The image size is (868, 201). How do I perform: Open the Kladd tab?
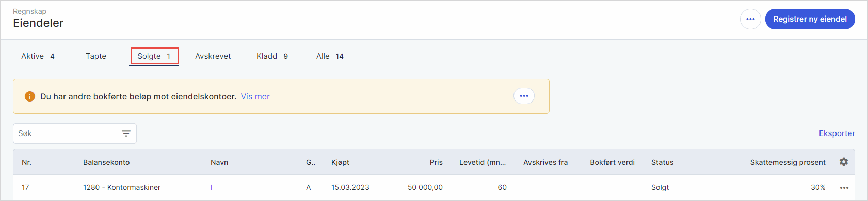point(272,56)
